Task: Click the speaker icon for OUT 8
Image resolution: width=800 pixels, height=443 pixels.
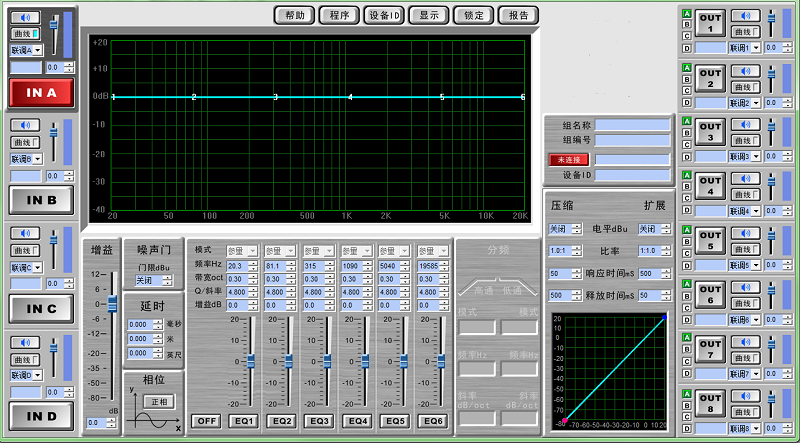Action: [x=745, y=395]
